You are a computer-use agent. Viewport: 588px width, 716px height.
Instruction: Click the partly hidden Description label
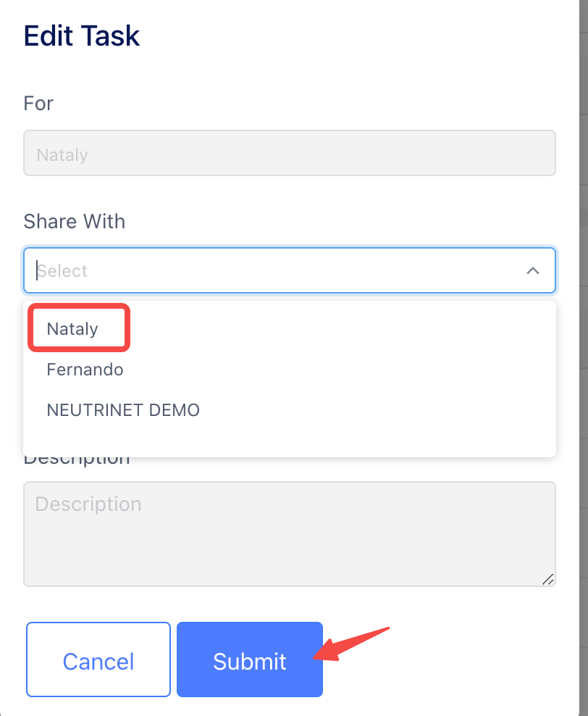[x=77, y=461]
